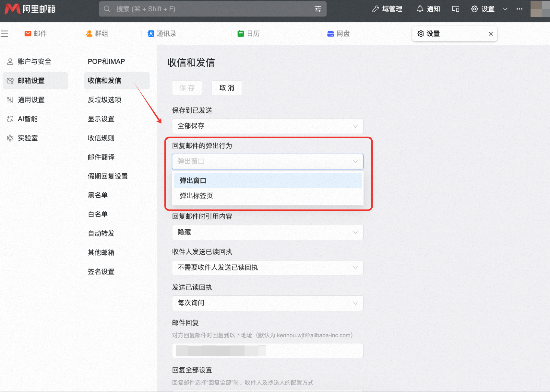This screenshot has height=392, width=550.
Task: Focus the top search box
Action: coord(213,9)
